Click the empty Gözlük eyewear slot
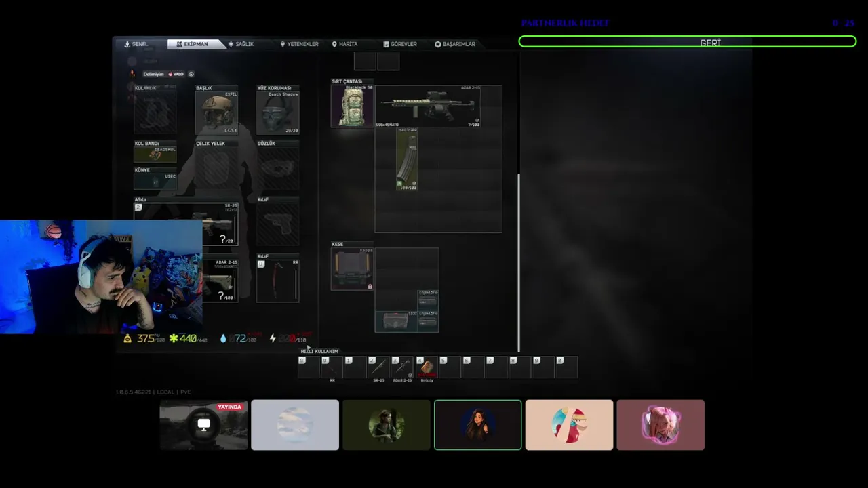Viewport: 868px width, 488px height. coord(278,167)
